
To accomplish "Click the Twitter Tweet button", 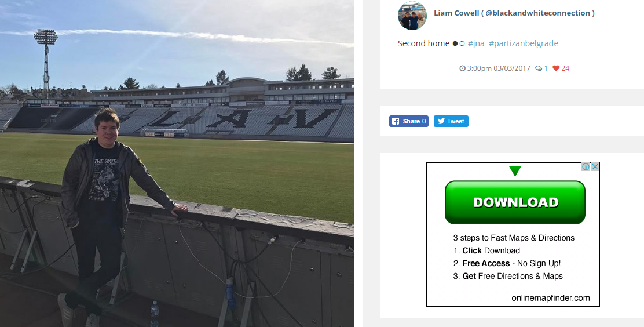I will tap(451, 121).
